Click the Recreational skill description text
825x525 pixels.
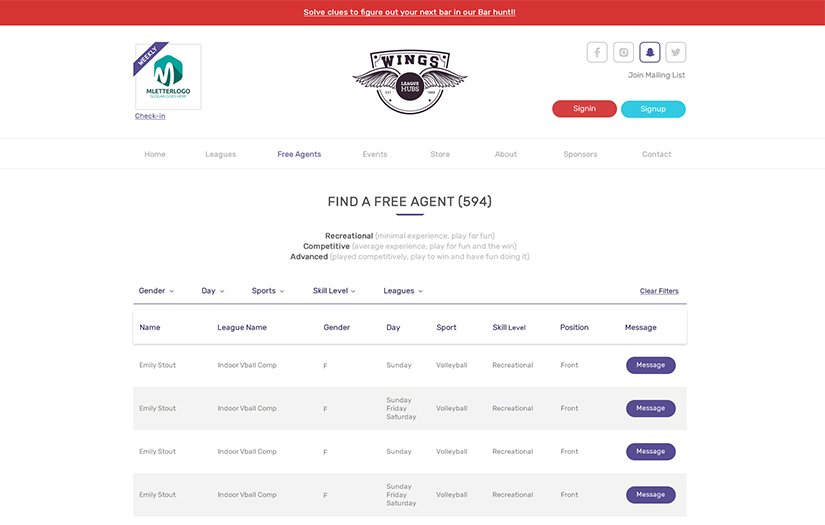(x=409, y=236)
